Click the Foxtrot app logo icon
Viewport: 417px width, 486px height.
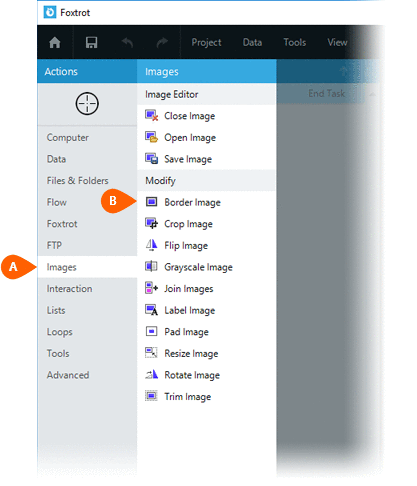[50, 13]
